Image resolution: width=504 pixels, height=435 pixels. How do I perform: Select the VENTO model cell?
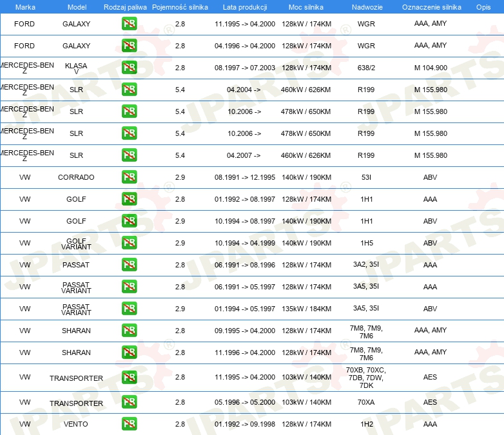click(x=76, y=424)
